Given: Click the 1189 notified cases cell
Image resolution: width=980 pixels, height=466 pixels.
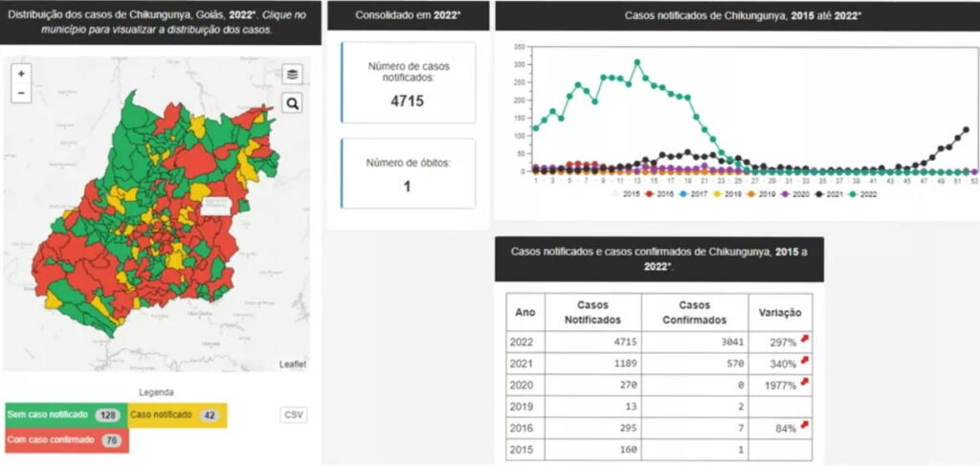Looking at the screenshot, I should 593,364.
